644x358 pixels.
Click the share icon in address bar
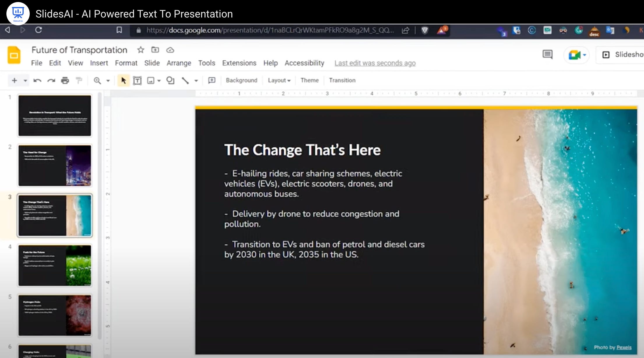[405, 30]
